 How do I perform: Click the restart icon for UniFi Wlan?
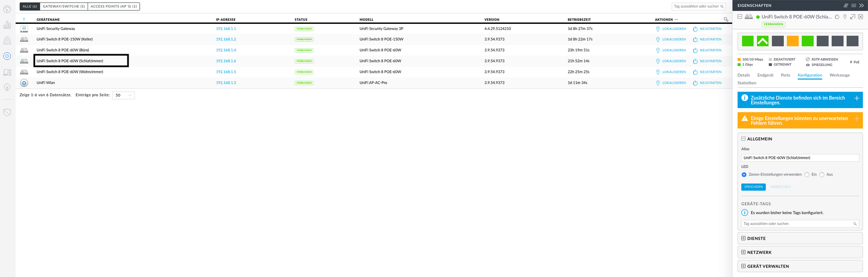tap(695, 83)
